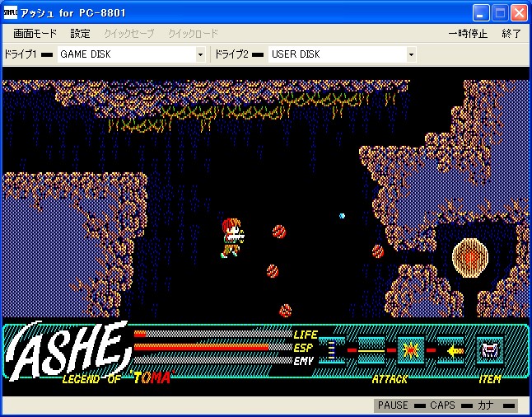Click the ITEM slot icon

click(490, 350)
